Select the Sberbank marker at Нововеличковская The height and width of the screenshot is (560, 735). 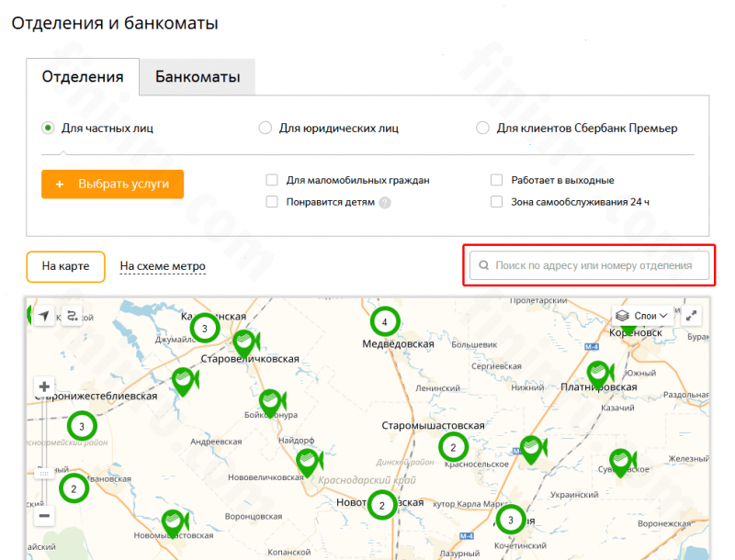point(309,462)
